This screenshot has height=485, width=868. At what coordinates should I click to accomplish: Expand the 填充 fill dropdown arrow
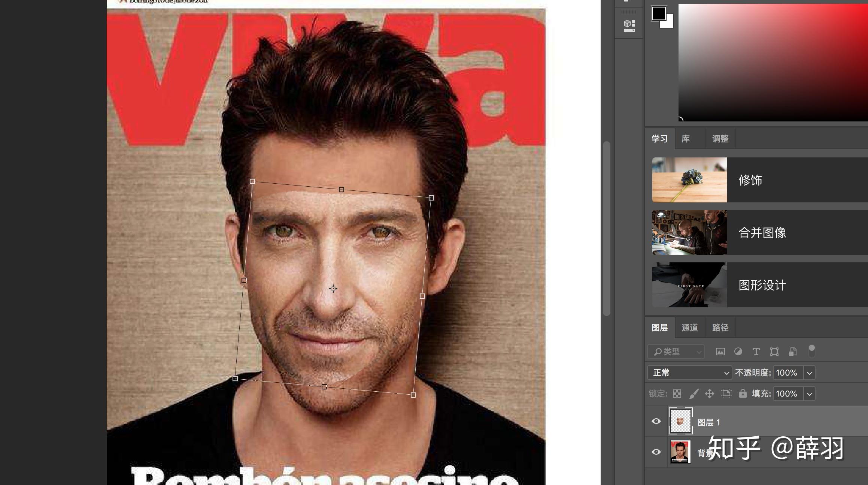pyautogui.click(x=809, y=394)
